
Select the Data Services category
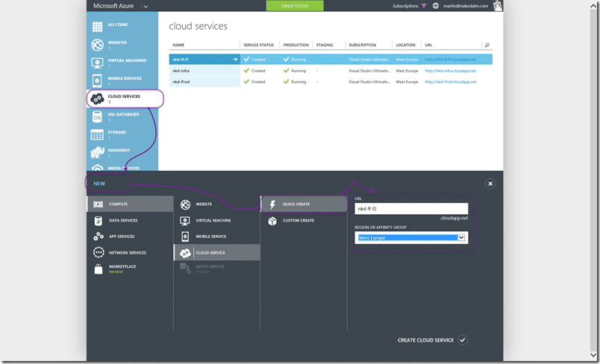130,220
